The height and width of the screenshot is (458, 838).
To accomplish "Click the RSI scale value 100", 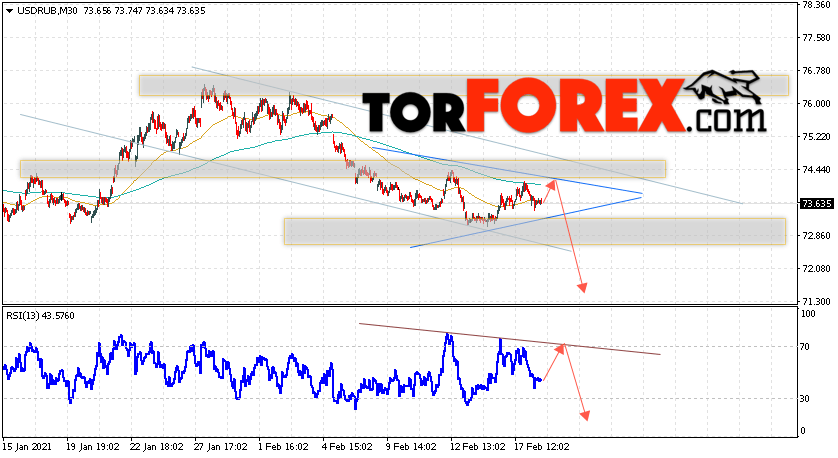I will (809, 314).
